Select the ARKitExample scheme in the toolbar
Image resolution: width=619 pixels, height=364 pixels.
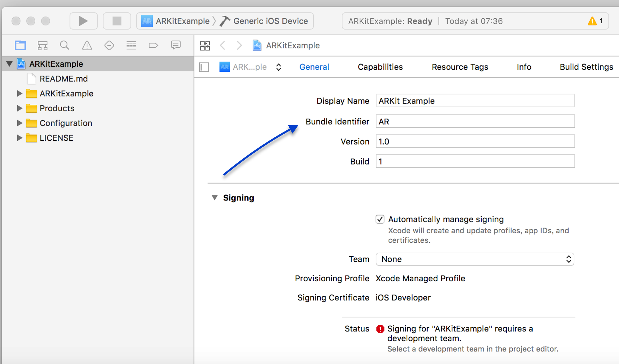click(x=175, y=21)
